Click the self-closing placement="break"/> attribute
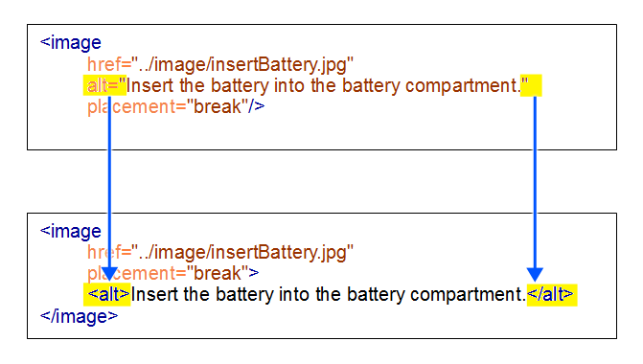This screenshot has height=364, width=643. pos(176,107)
